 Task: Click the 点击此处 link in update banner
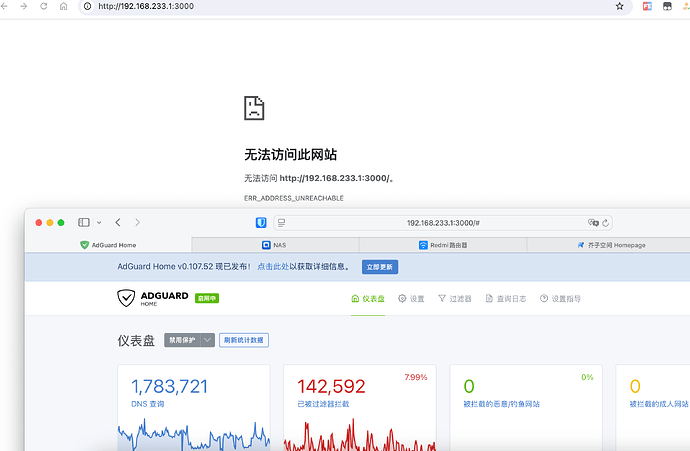tap(273, 267)
